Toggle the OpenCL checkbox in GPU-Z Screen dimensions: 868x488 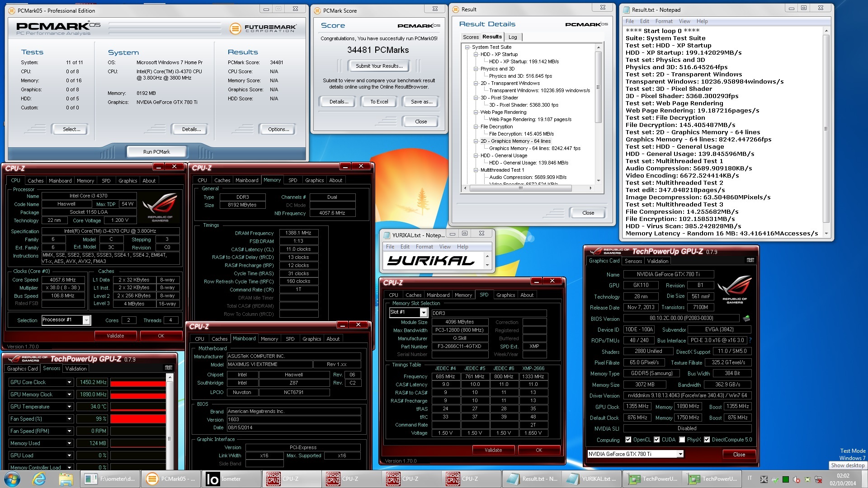(628, 440)
